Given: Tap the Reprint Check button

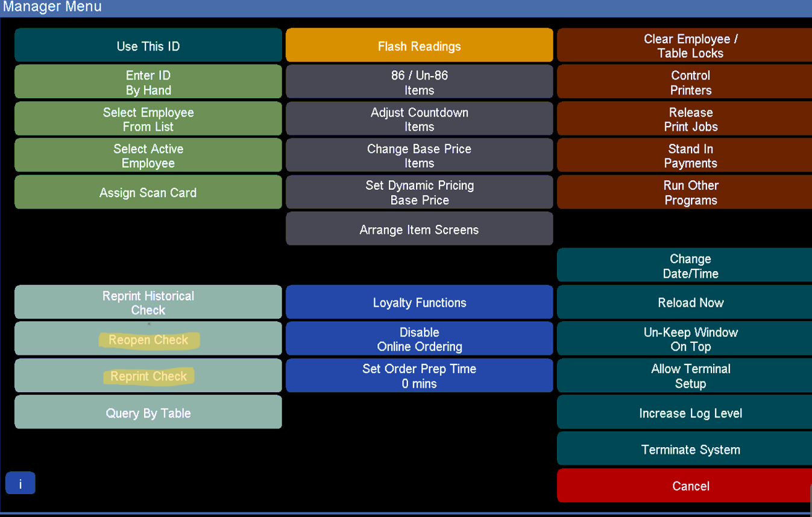Looking at the screenshot, I should pyautogui.click(x=148, y=376).
